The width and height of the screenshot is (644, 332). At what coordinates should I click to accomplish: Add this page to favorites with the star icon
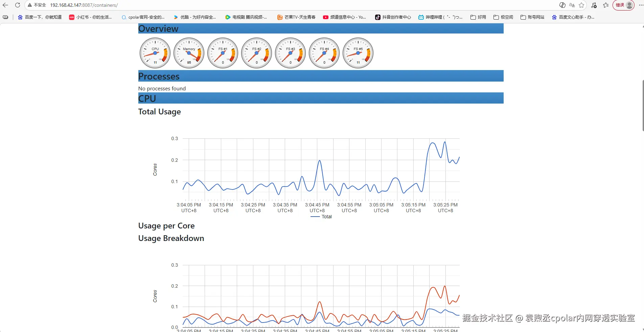coord(581,5)
